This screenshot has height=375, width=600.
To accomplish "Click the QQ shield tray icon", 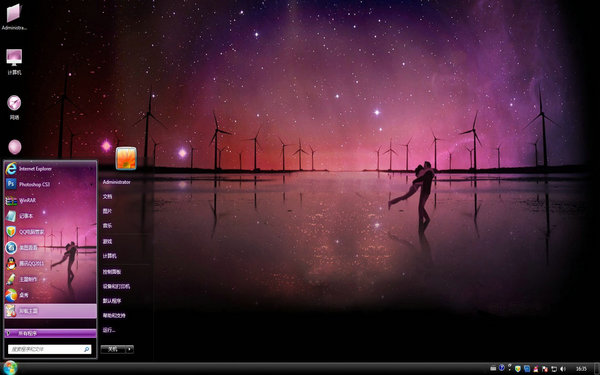I will coord(518,369).
